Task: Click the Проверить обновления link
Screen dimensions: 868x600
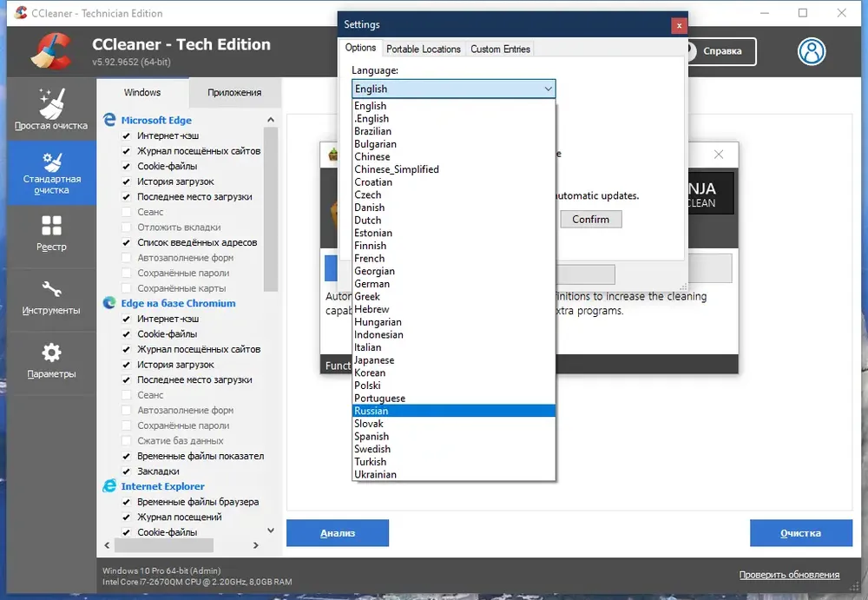Action: (x=789, y=575)
